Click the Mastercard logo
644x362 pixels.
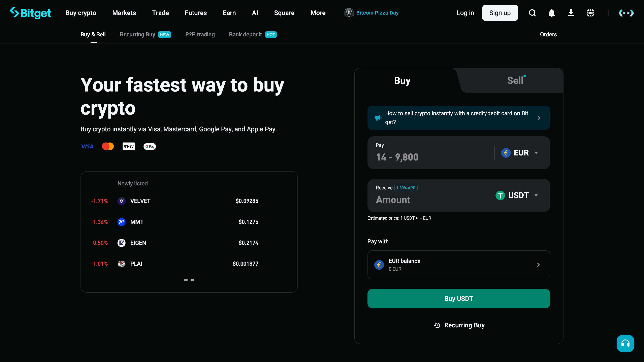click(108, 146)
